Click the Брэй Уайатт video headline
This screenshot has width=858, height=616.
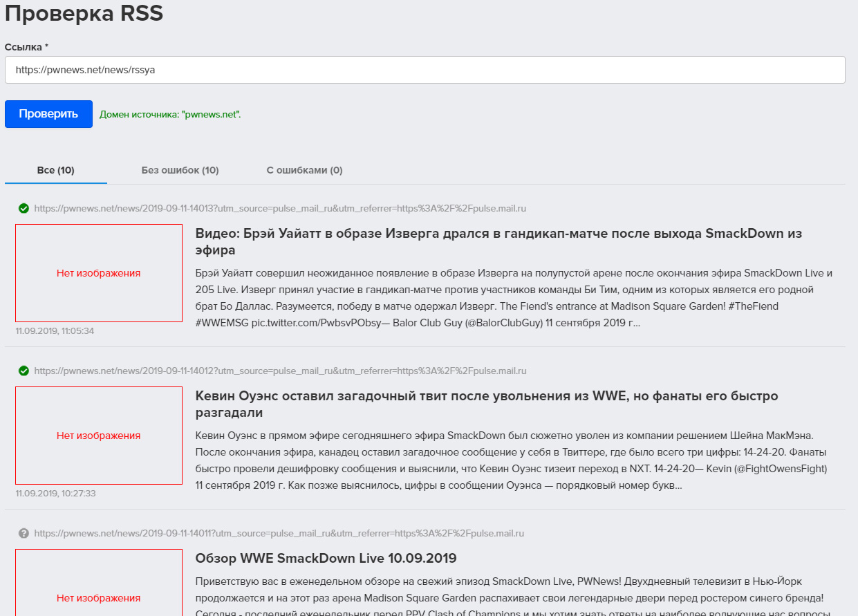click(x=498, y=241)
